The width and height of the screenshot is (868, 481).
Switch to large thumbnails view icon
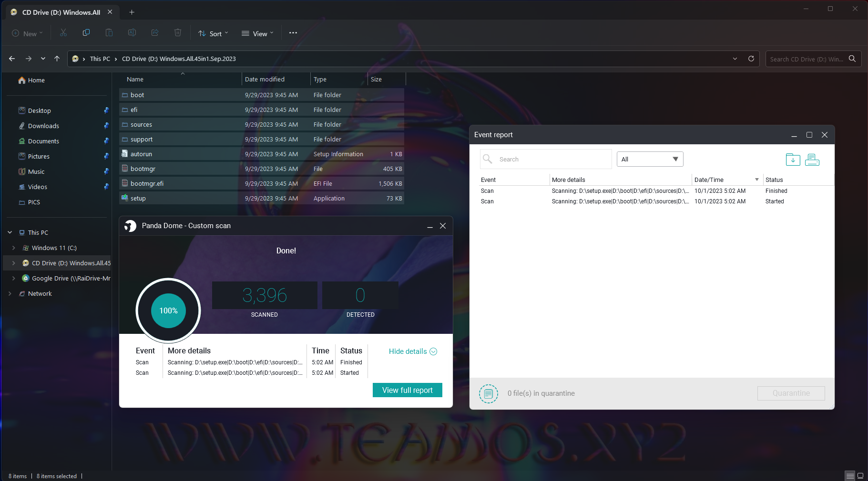[860, 475]
